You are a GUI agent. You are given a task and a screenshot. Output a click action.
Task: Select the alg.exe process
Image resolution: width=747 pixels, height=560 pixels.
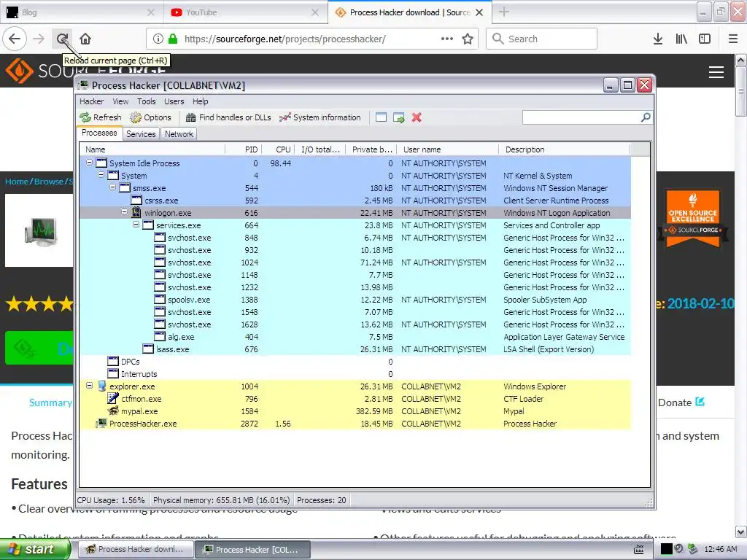coord(355,337)
